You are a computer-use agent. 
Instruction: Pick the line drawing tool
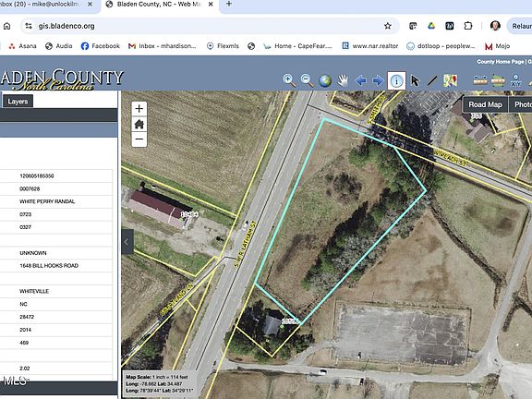432,80
